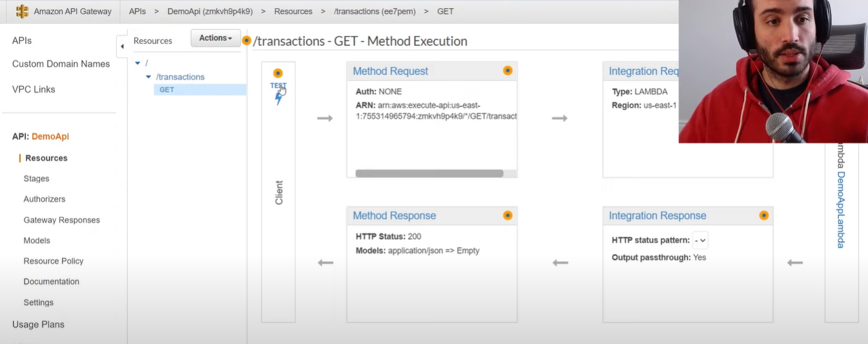Viewport: 868px width, 344px height.
Task: Click the 'Auth: NONE' text
Action: 378,92
